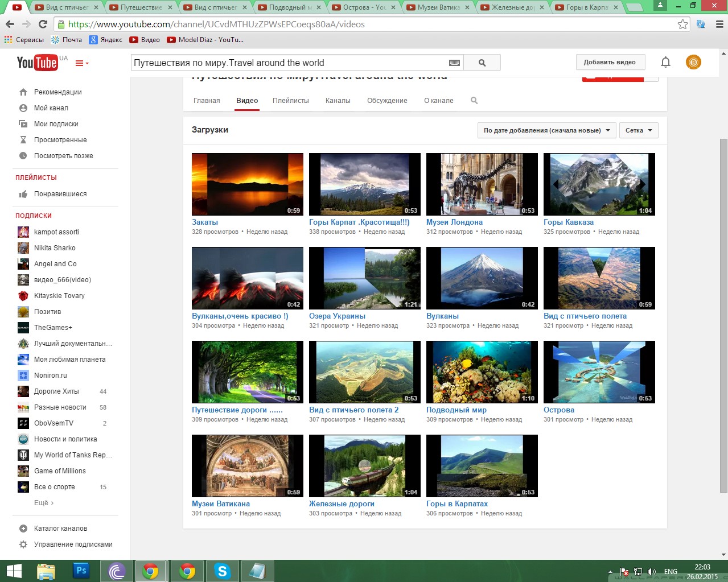Viewport: 728px width, 582px height.
Task: Click the Острова video thumbnail
Action: pos(599,372)
